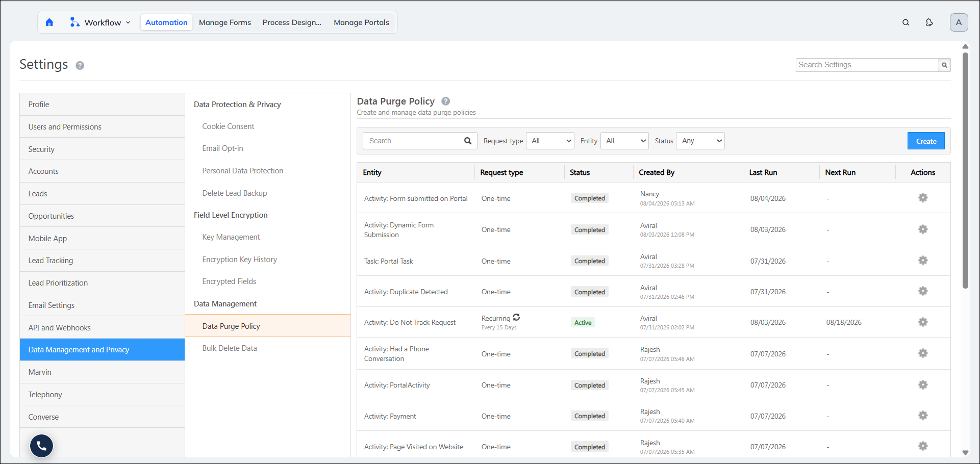Open Accounts settings
The height and width of the screenshot is (464, 980).
102,171
